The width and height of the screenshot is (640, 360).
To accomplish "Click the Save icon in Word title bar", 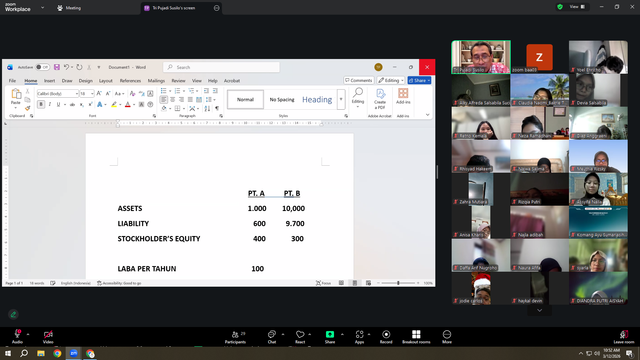I will 57,67.
